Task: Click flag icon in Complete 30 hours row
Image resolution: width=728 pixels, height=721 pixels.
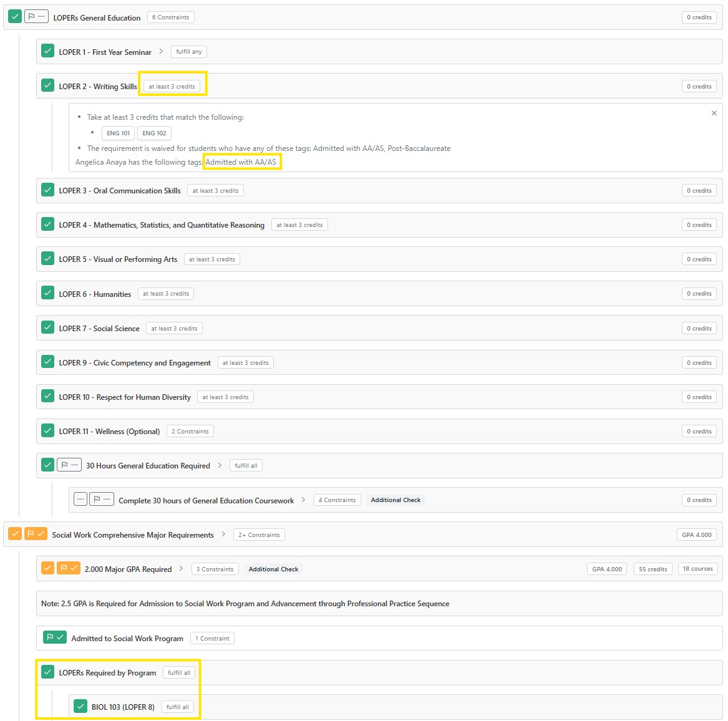Action: 102,500
